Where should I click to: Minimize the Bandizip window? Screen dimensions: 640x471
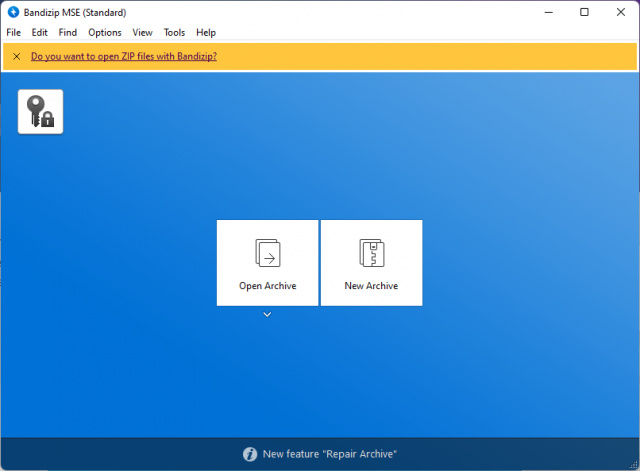point(549,12)
